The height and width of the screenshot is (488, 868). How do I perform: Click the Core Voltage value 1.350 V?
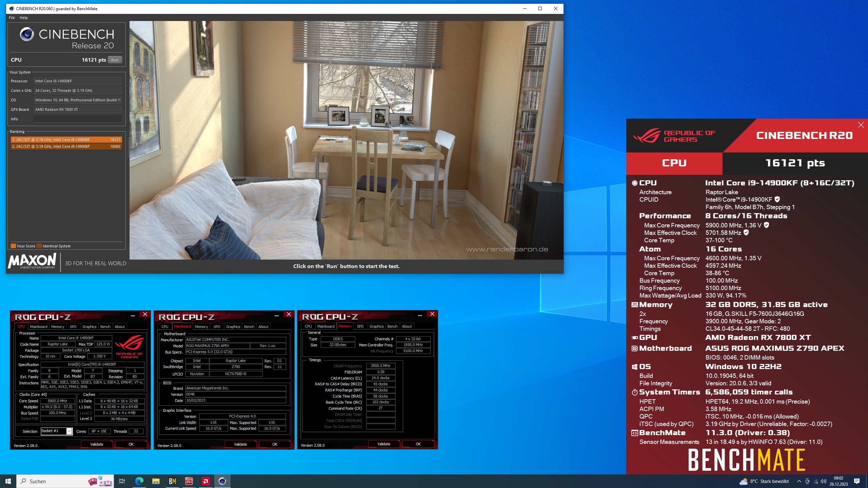tap(99, 356)
